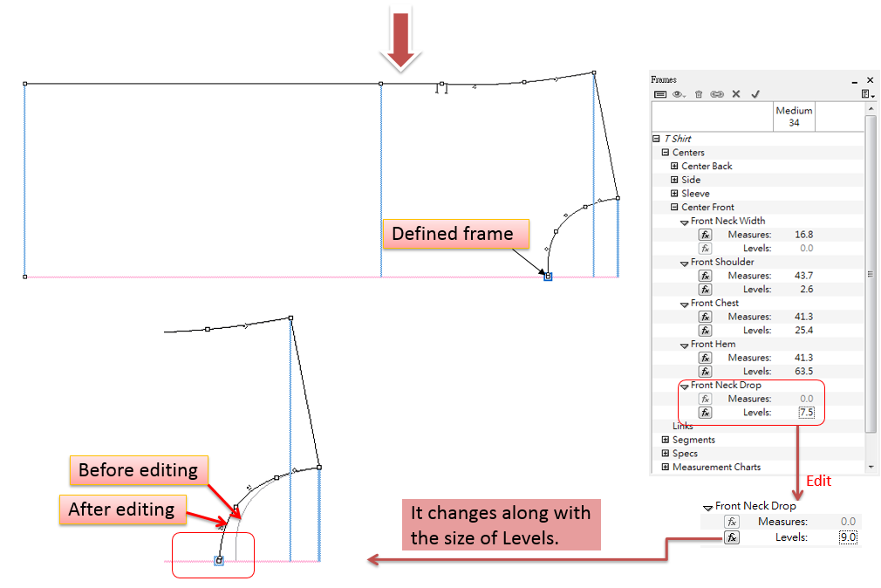Click fx button for Front Neck Width Measures
Image resolution: width=881 pixels, height=588 pixels.
click(706, 235)
